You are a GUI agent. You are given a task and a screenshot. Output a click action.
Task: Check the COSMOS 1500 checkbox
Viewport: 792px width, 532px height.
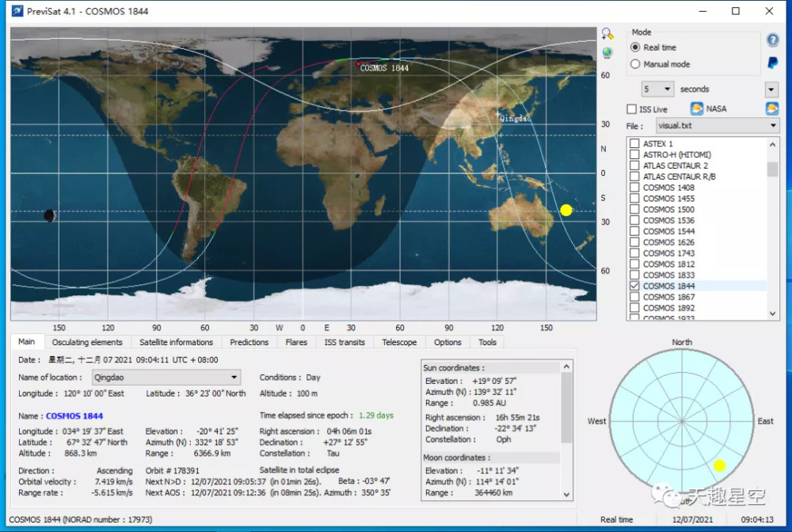click(634, 209)
